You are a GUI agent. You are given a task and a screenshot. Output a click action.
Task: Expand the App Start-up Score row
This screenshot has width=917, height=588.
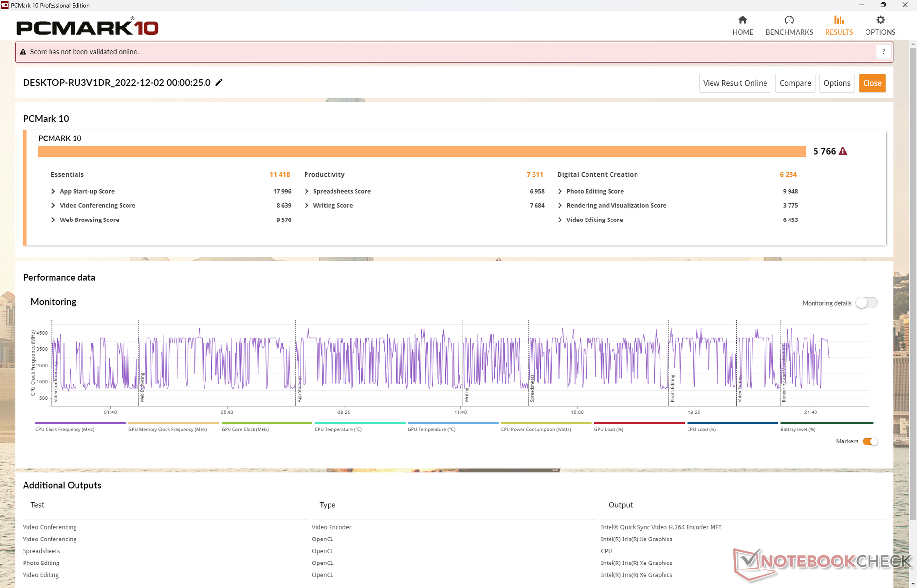pyautogui.click(x=53, y=191)
